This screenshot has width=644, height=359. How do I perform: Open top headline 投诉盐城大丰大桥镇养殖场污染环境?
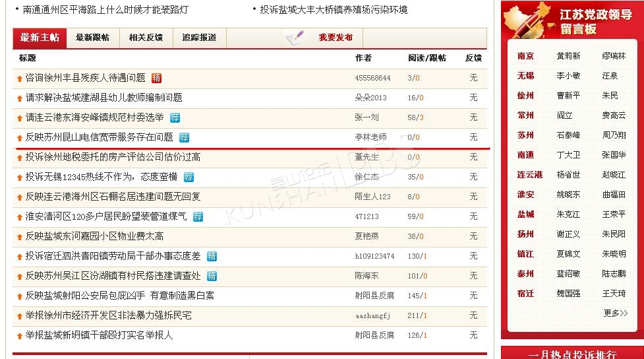point(334,9)
